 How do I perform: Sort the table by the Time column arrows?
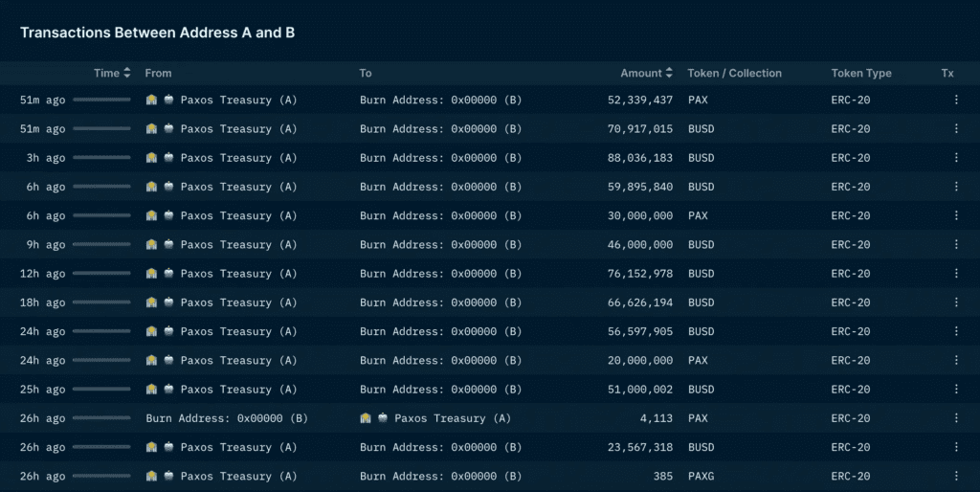[x=127, y=73]
